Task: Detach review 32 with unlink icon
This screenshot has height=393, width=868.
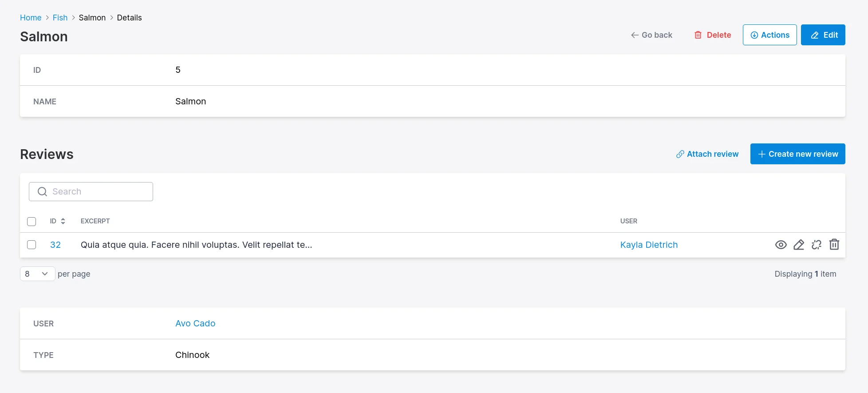Action: [x=816, y=245]
